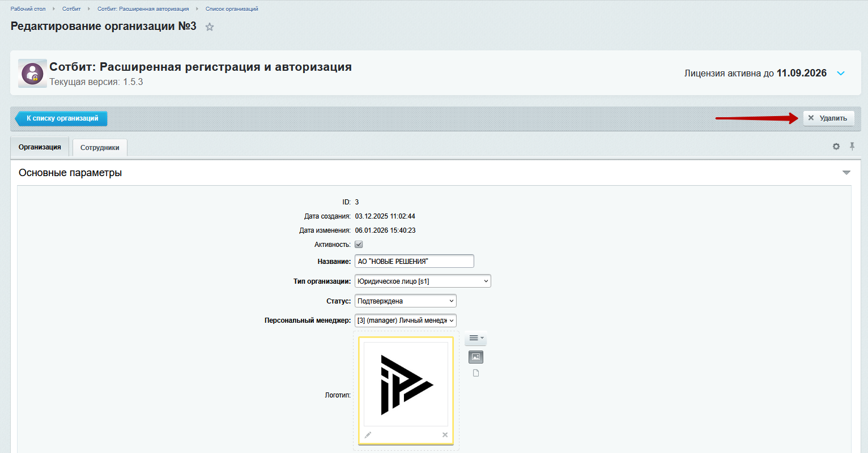868x453 pixels.
Task: Switch to the Сотрудники tab
Action: [x=100, y=148]
